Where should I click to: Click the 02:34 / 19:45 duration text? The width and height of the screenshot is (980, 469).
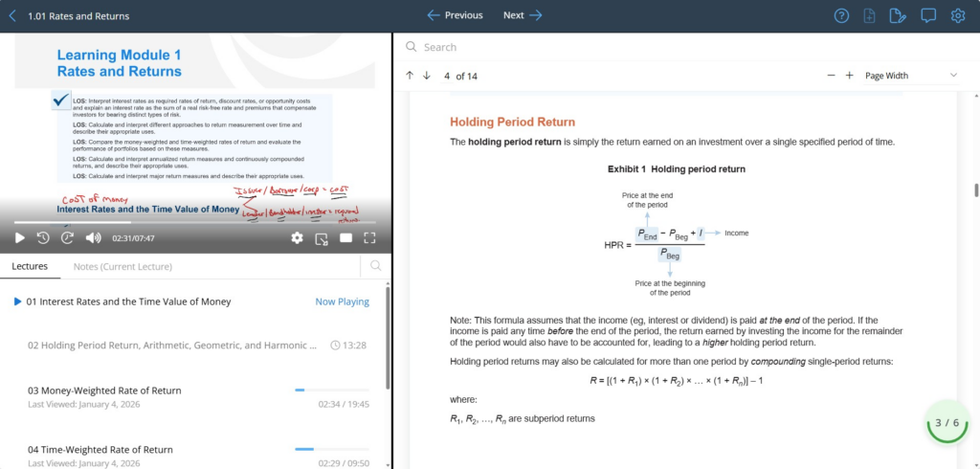coord(344,405)
